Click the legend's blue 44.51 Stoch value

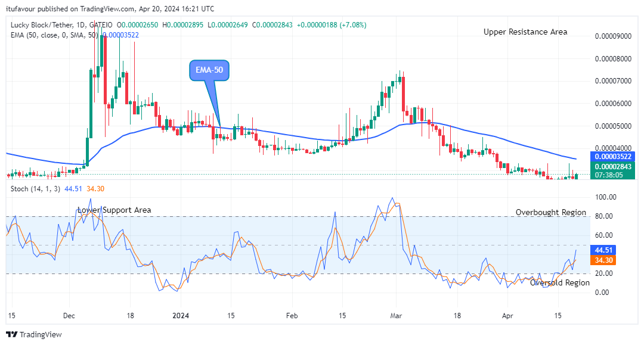[73, 189]
